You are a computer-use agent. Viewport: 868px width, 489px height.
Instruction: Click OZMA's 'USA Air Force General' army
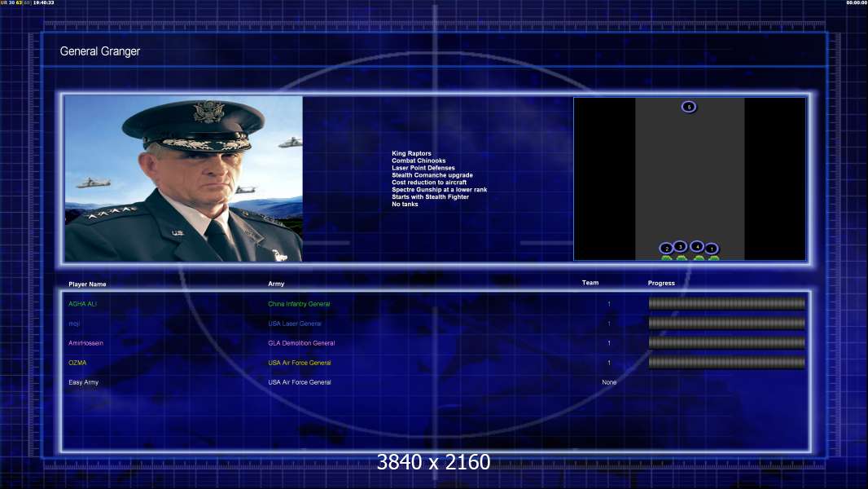tap(300, 363)
